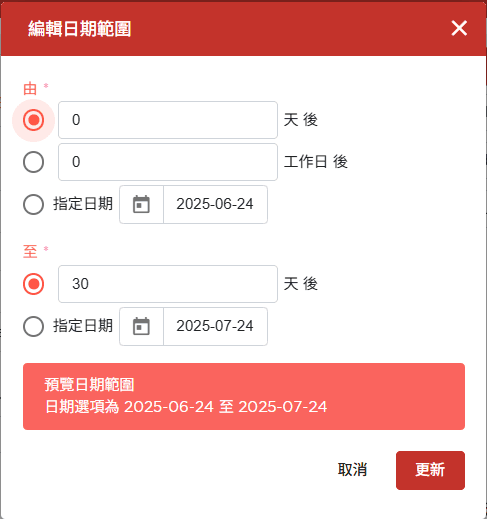Open calendar picker beside 2025-06-24

coord(141,204)
